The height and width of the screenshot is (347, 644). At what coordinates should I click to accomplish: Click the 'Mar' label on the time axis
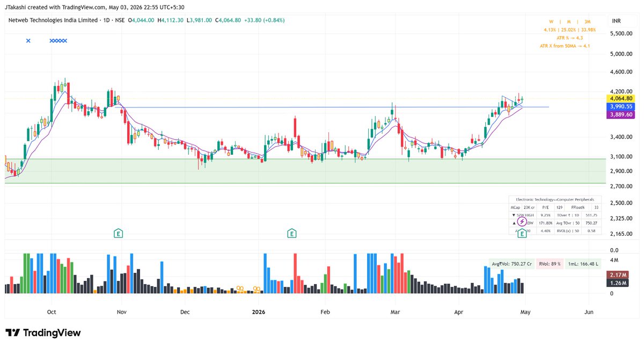[396, 312]
